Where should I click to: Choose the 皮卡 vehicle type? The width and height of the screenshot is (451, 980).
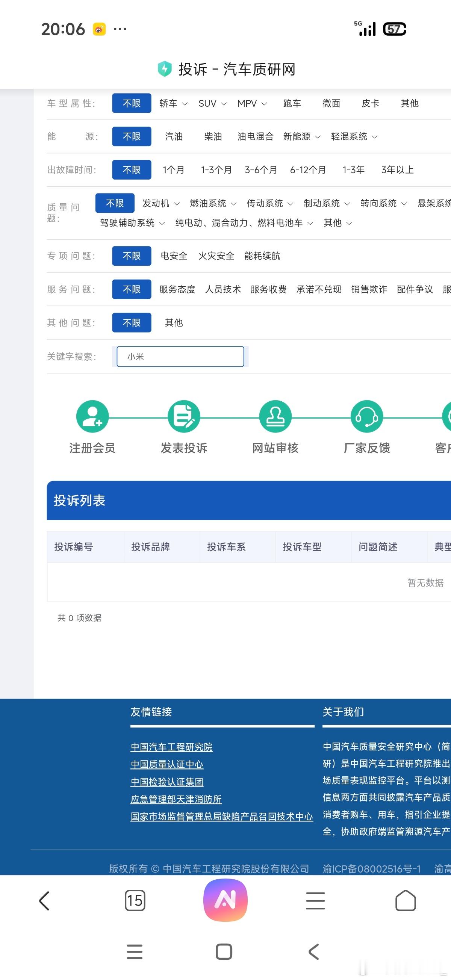click(x=370, y=103)
